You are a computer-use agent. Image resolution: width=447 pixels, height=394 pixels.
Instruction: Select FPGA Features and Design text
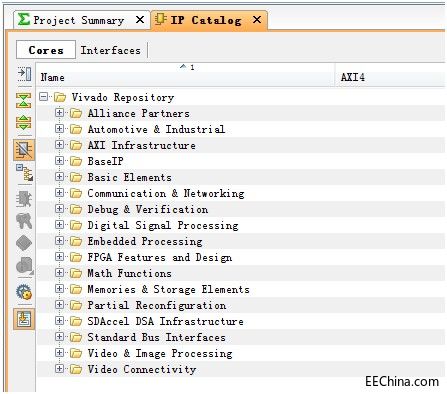coord(160,257)
